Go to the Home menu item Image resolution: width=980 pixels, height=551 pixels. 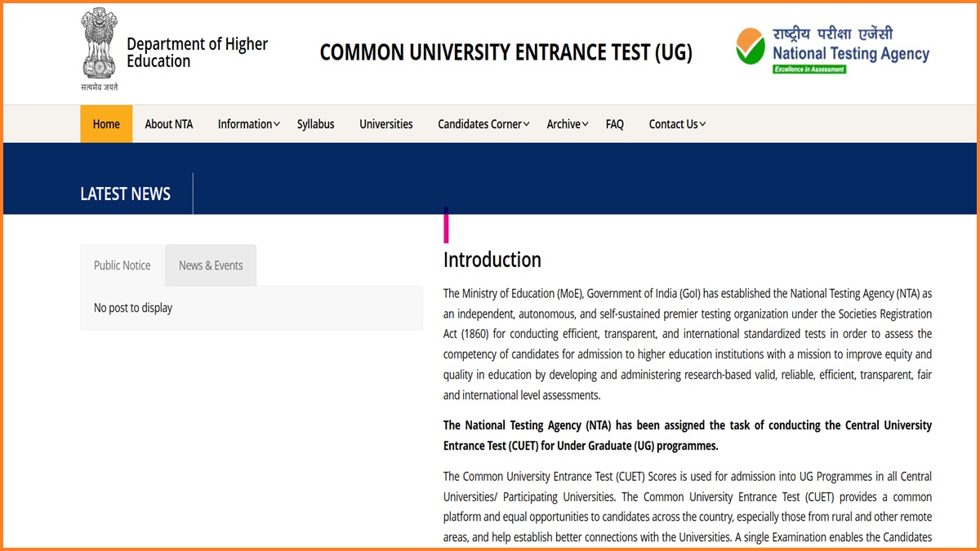[106, 124]
